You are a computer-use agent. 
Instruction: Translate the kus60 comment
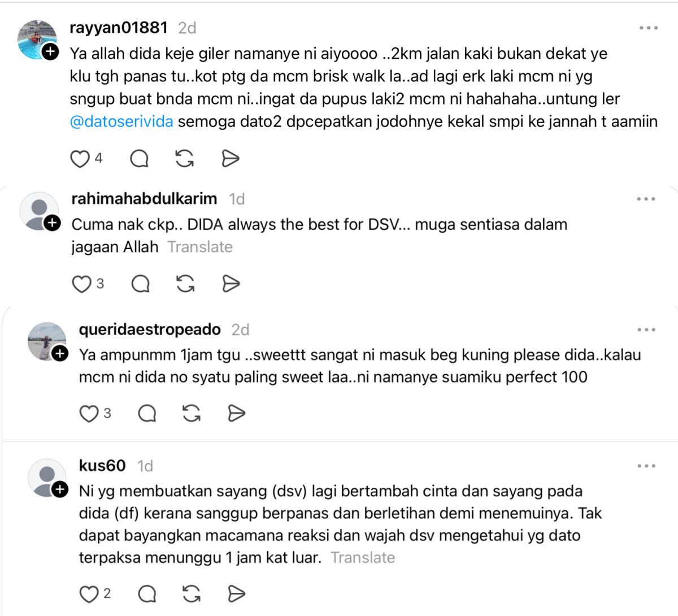(363, 558)
